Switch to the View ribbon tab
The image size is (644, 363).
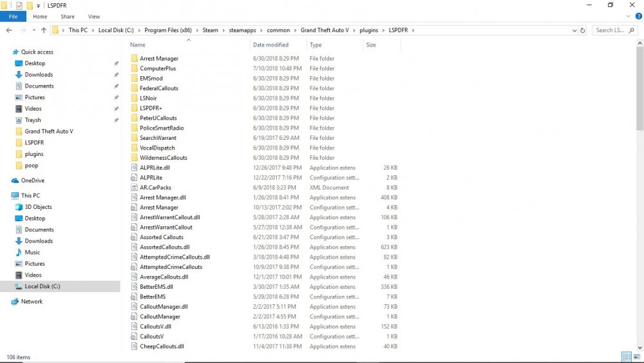93,17
